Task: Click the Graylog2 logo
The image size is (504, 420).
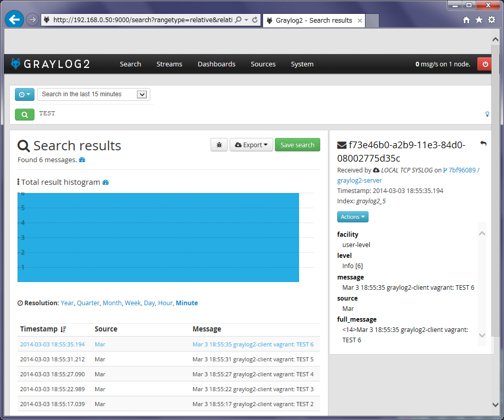Action: click(x=50, y=64)
